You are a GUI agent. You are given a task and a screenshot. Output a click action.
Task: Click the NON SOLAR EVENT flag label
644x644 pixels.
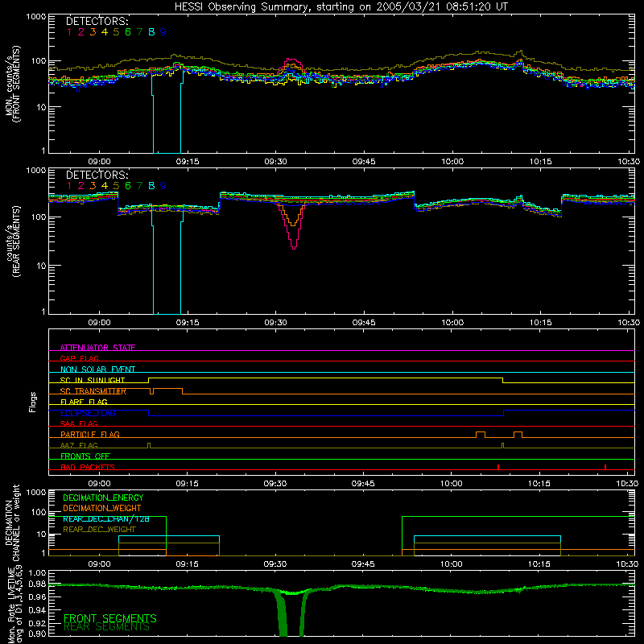97,369
